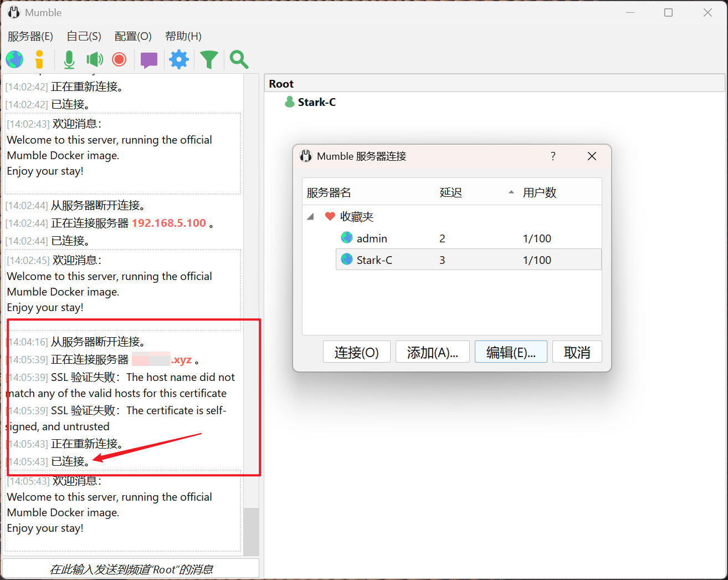Open the 自己(S) menu

84,36
